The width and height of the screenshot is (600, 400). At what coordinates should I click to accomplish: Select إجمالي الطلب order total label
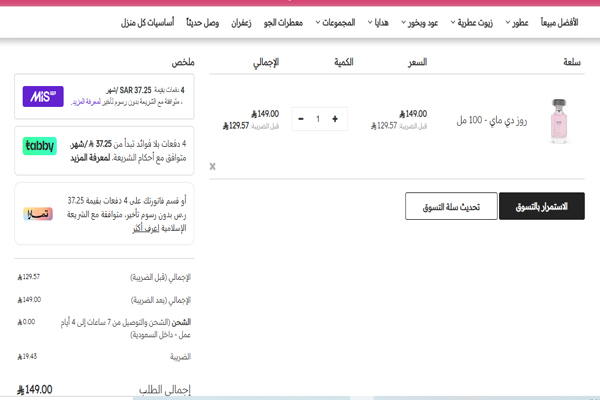165,390
